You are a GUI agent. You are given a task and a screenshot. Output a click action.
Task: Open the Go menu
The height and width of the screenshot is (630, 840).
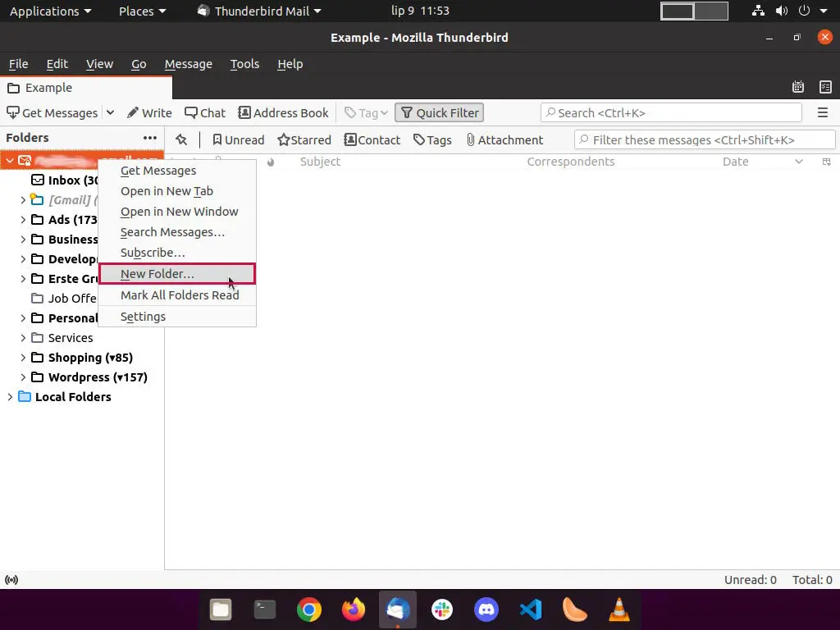[x=139, y=64]
